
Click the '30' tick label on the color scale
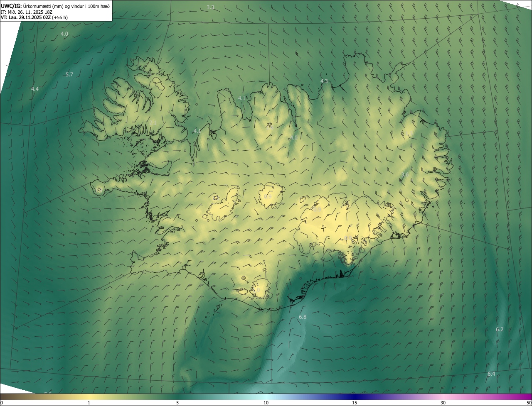(443, 403)
